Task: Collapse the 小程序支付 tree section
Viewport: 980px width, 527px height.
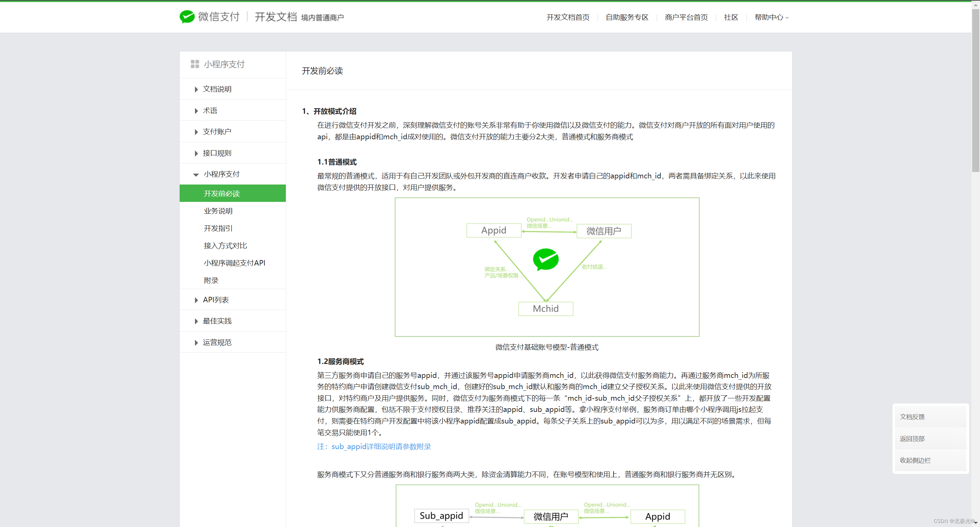Action: click(x=196, y=175)
